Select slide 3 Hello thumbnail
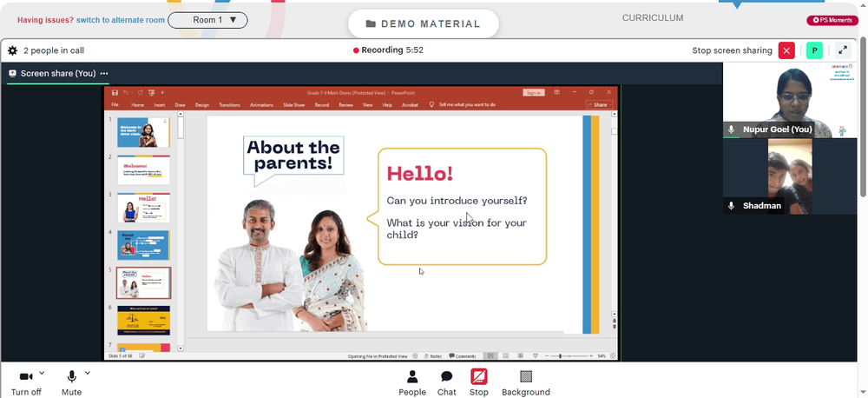The image size is (868, 398). click(x=143, y=208)
